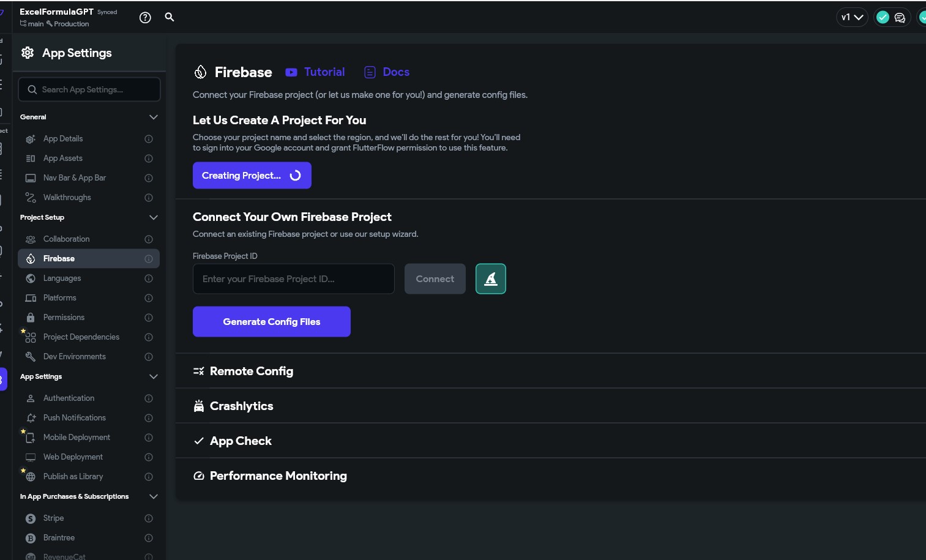Click the search magnifier icon in top bar
926x560 pixels.
pyautogui.click(x=170, y=17)
